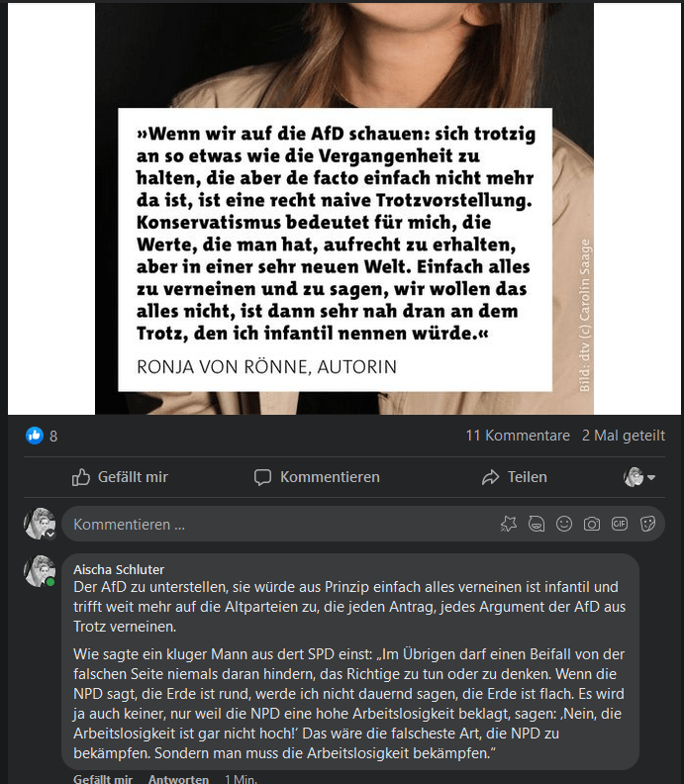684x784 pixels.
Task: Expand the avatar chevron beside comment field
Action: click(x=50, y=535)
